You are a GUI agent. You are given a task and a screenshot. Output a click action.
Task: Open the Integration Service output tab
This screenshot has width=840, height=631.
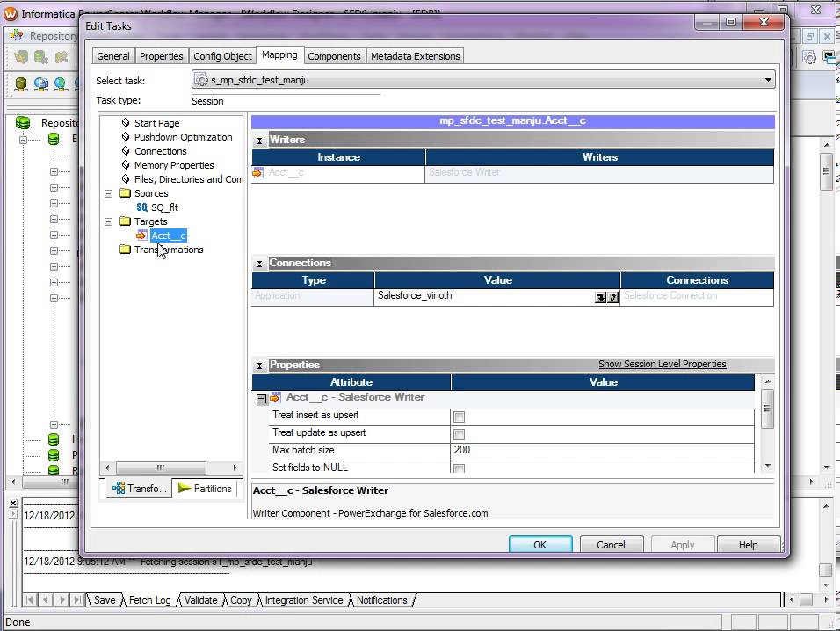click(x=304, y=600)
